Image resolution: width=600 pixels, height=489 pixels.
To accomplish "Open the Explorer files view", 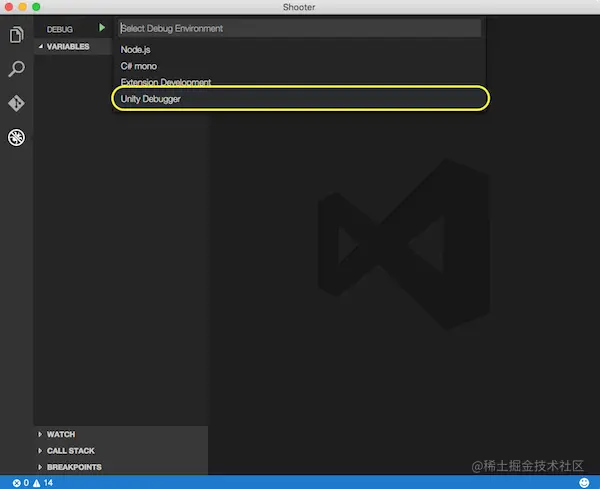I will (16, 35).
